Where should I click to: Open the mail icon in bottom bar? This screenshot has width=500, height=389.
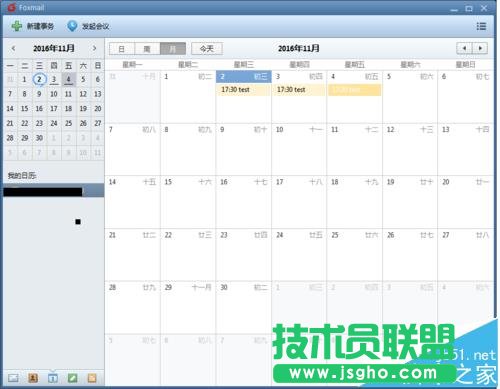13,378
